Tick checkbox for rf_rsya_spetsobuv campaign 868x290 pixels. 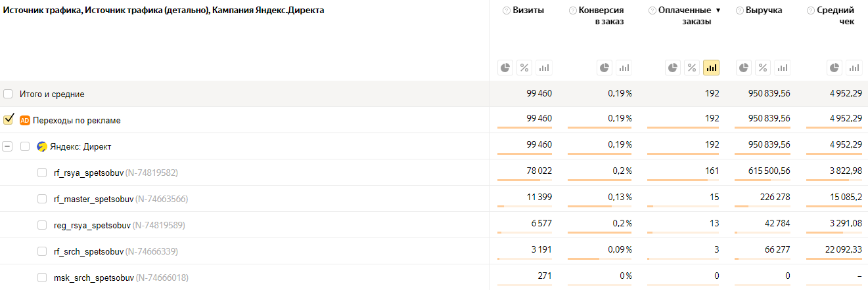point(42,173)
